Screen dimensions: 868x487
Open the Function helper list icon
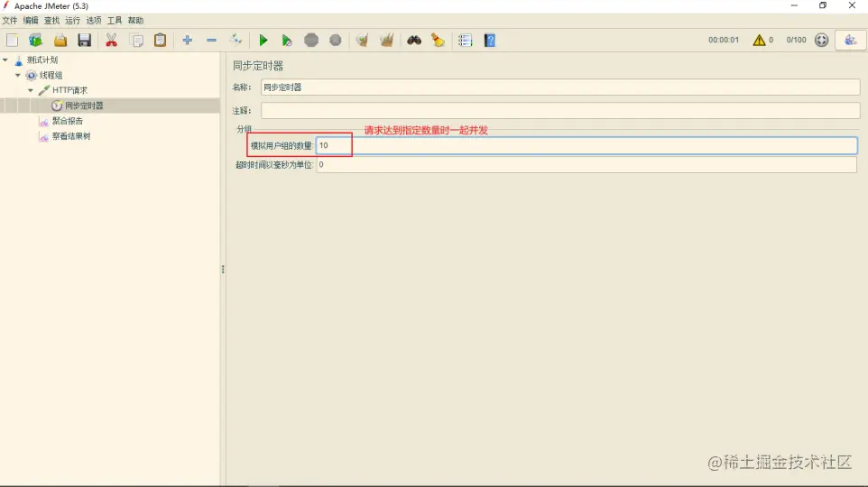pyautogui.click(x=465, y=40)
